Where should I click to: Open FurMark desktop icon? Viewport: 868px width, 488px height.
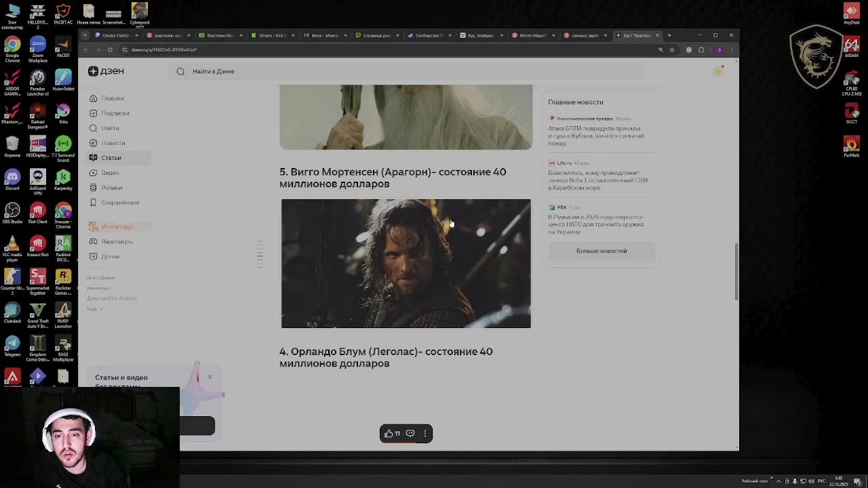pyautogui.click(x=852, y=147)
